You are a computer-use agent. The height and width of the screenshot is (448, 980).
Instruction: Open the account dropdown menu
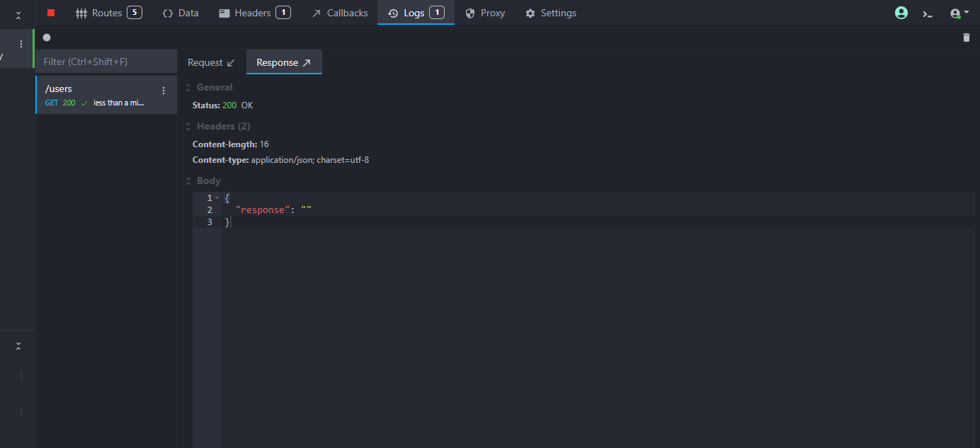pos(959,13)
